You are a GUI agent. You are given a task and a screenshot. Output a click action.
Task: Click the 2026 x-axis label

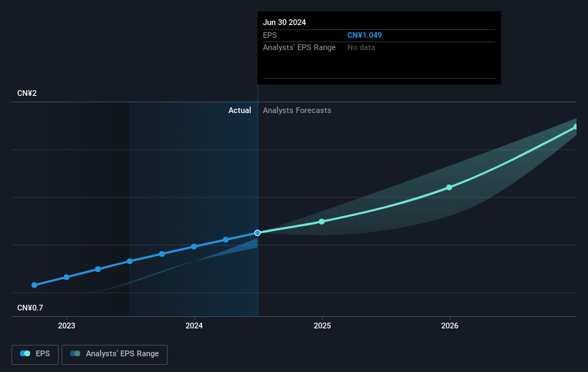tap(450, 325)
